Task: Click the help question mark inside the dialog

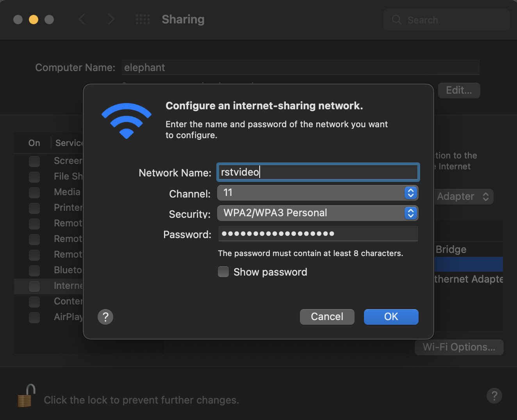Action: click(x=105, y=317)
